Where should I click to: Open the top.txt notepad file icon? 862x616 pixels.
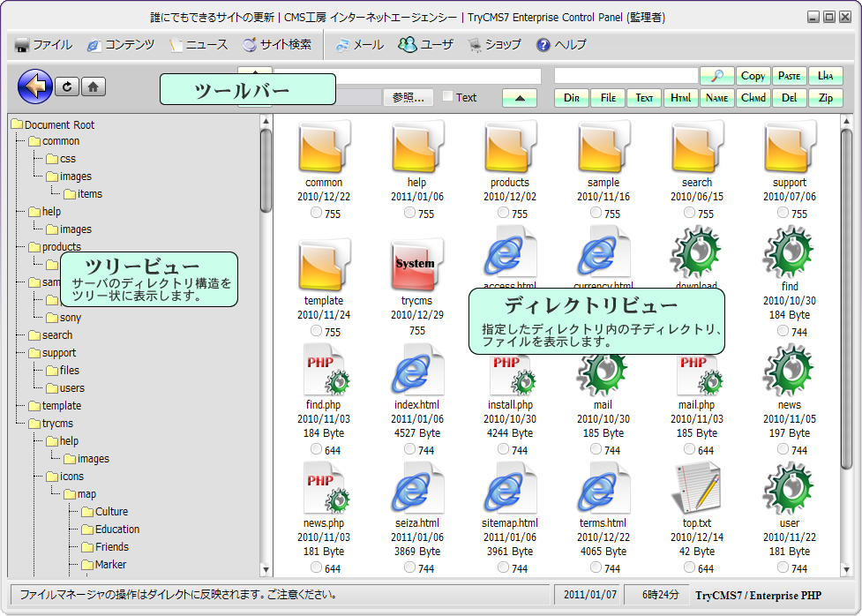click(696, 488)
